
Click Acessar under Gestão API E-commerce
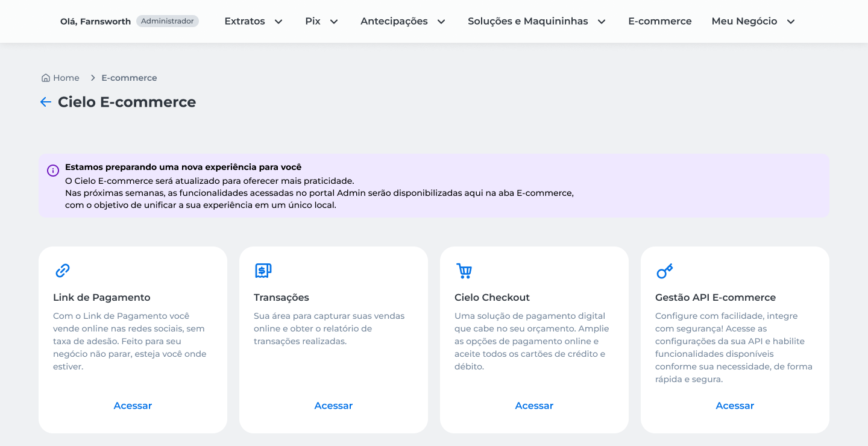(x=735, y=406)
